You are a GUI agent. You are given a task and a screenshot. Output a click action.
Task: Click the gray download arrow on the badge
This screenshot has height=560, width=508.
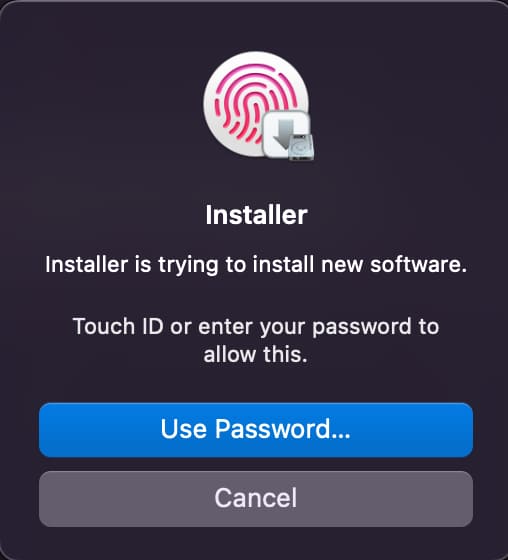[x=285, y=133]
